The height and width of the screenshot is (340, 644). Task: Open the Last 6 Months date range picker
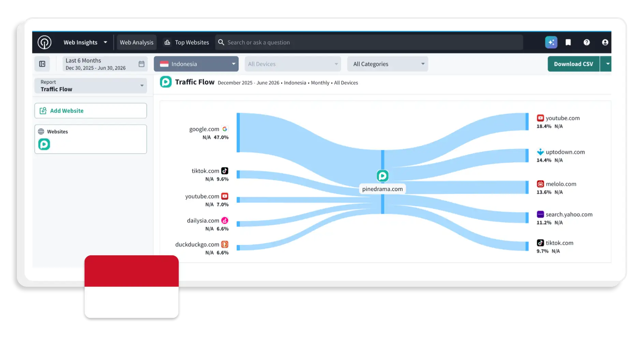105,64
